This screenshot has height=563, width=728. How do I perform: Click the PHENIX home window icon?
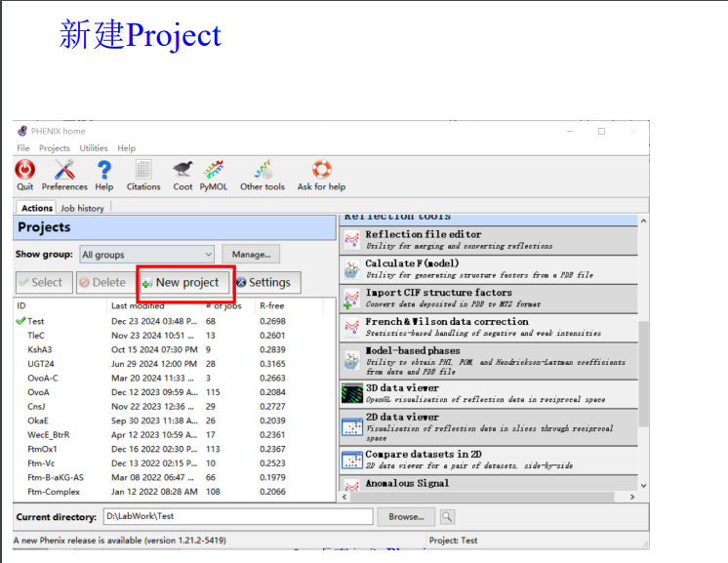coord(22,131)
